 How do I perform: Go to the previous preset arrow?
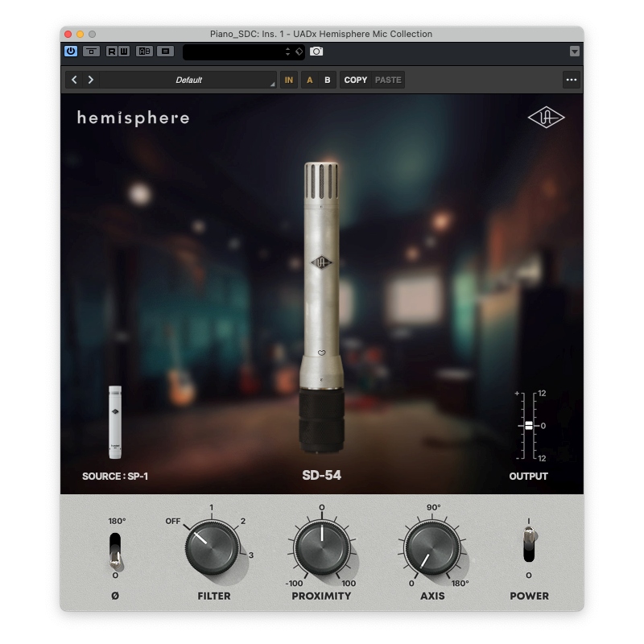[74, 80]
